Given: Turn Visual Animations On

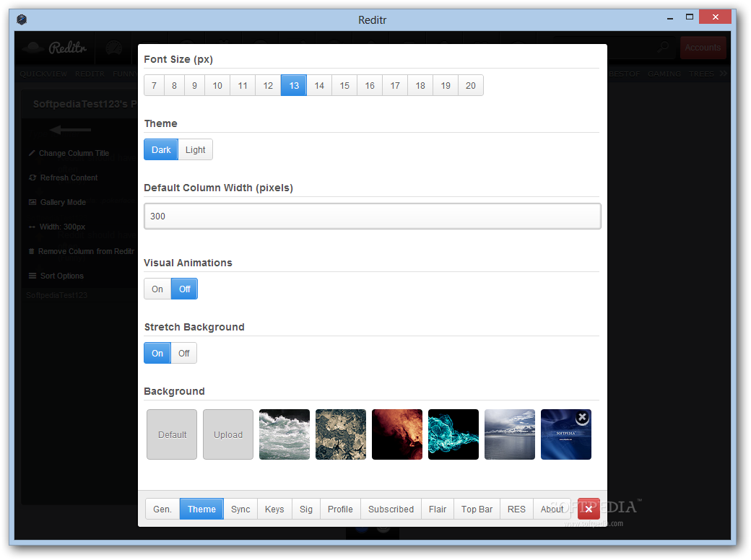Looking at the screenshot, I should pyautogui.click(x=157, y=289).
